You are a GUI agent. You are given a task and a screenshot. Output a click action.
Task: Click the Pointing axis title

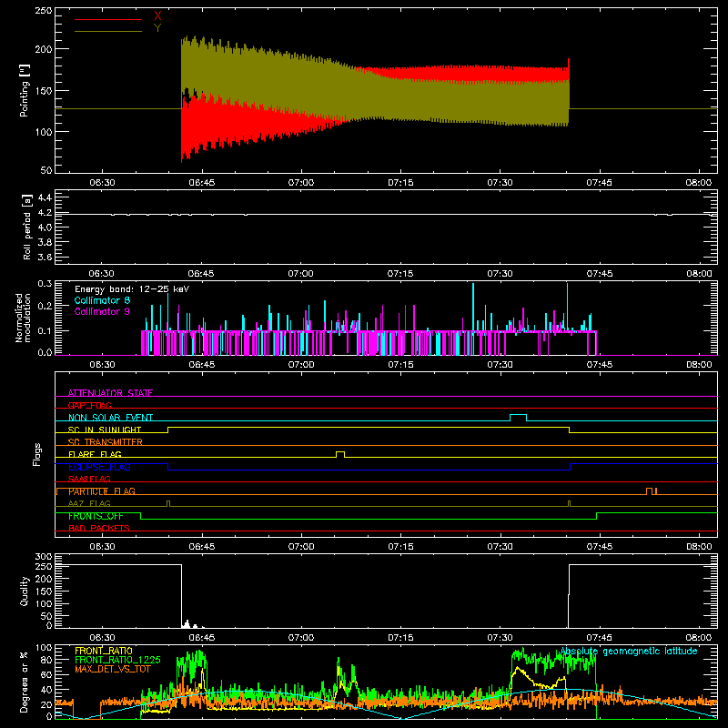click(25, 90)
